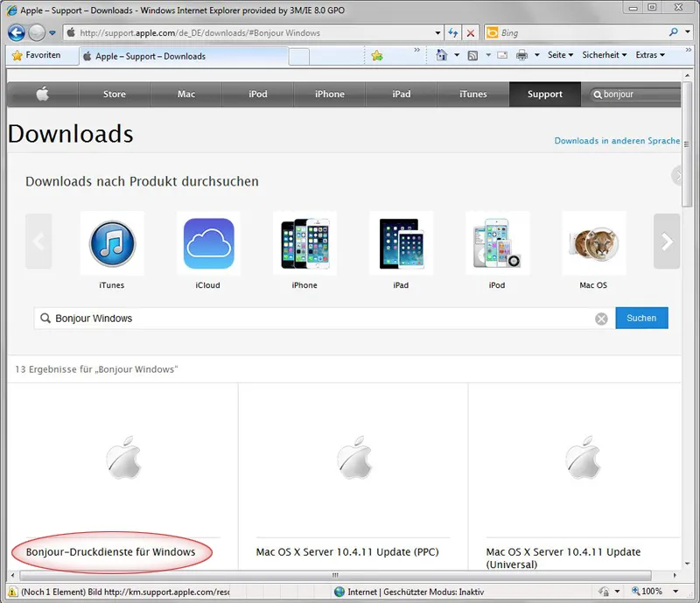Click the browser Back arrow button
Screen dimensions: 700x603
click(17, 32)
